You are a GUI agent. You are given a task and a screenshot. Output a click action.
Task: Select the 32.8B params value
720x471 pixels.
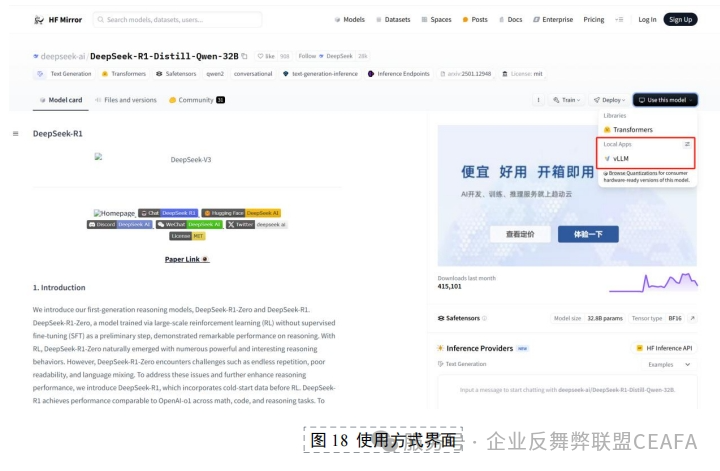click(x=605, y=318)
